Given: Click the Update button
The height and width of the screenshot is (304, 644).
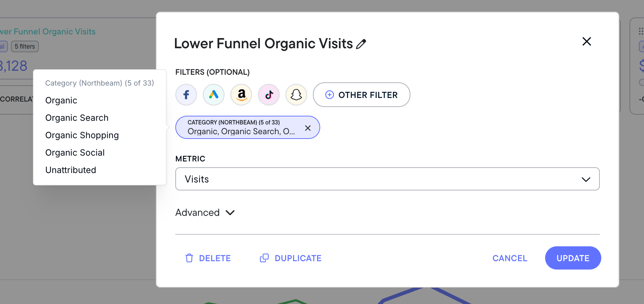Looking at the screenshot, I should (x=573, y=258).
